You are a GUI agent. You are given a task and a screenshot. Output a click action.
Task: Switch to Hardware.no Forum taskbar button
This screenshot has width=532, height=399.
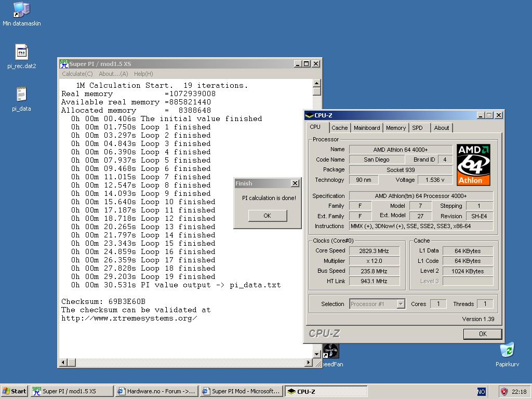156,391
